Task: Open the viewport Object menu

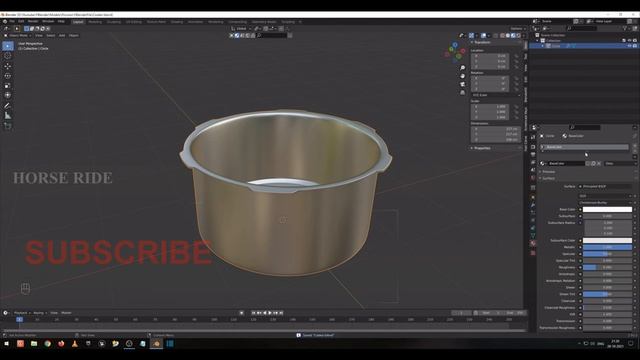Action: pyautogui.click(x=73, y=36)
